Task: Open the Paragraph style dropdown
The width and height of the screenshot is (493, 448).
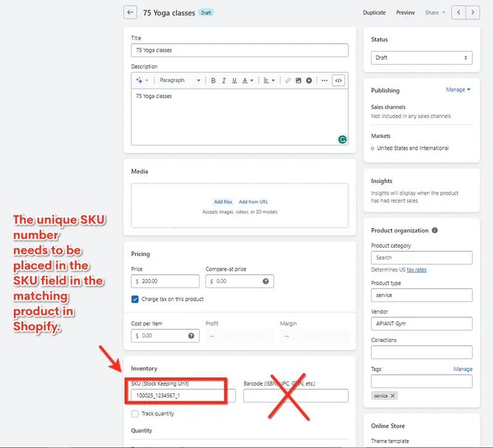Action: (x=179, y=81)
